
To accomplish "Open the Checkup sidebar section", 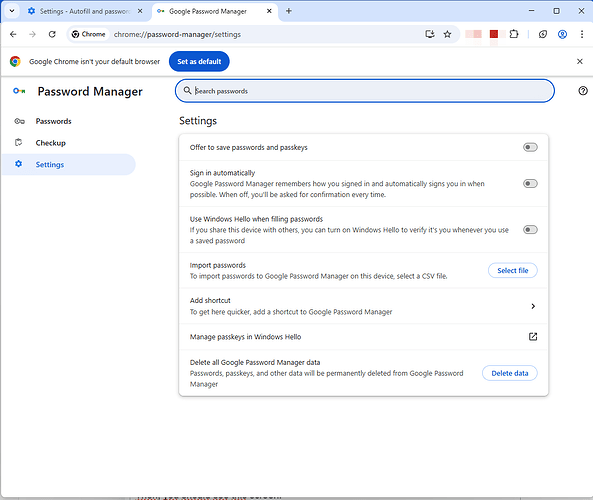I will 68,143.
